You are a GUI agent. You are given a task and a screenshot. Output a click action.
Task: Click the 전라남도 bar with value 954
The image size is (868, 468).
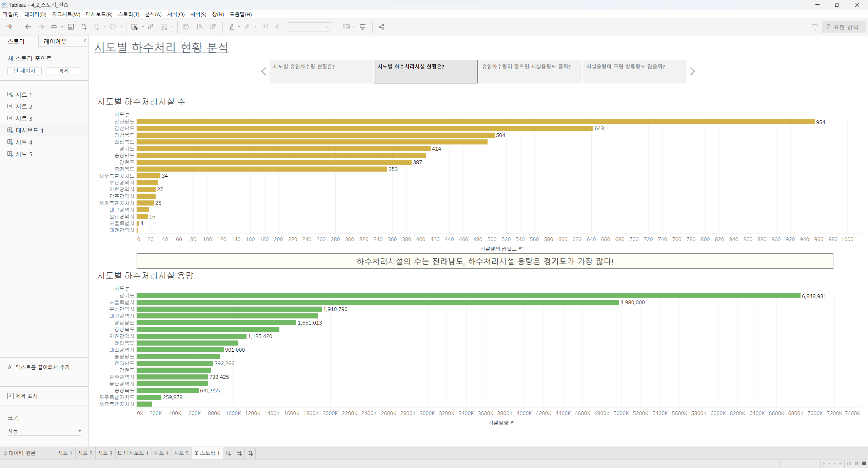[x=475, y=122]
